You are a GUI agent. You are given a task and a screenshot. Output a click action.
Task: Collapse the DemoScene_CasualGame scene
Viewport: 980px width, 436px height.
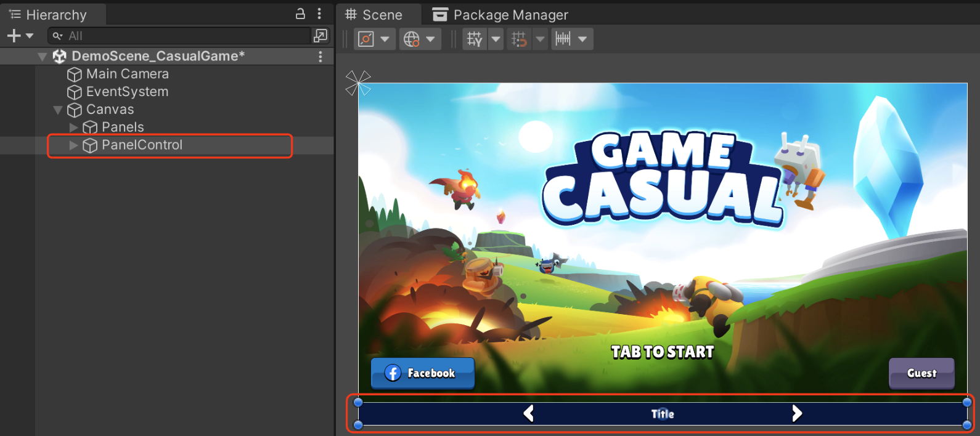point(42,57)
